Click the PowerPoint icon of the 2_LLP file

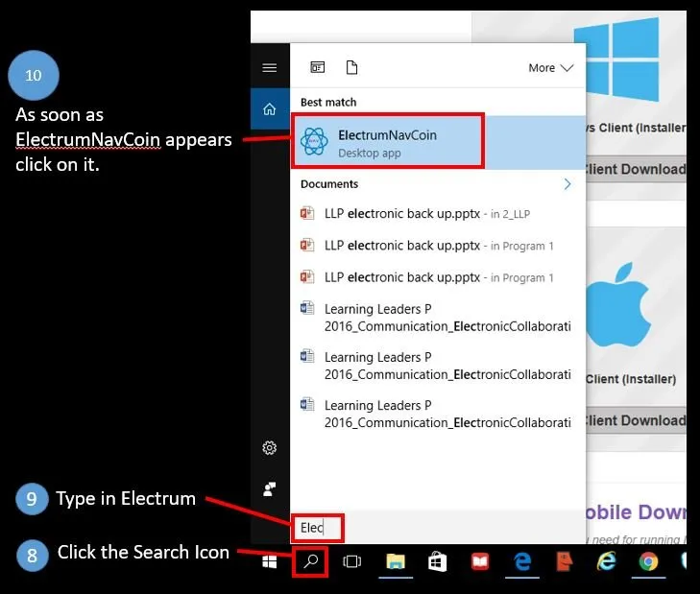tap(307, 213)
